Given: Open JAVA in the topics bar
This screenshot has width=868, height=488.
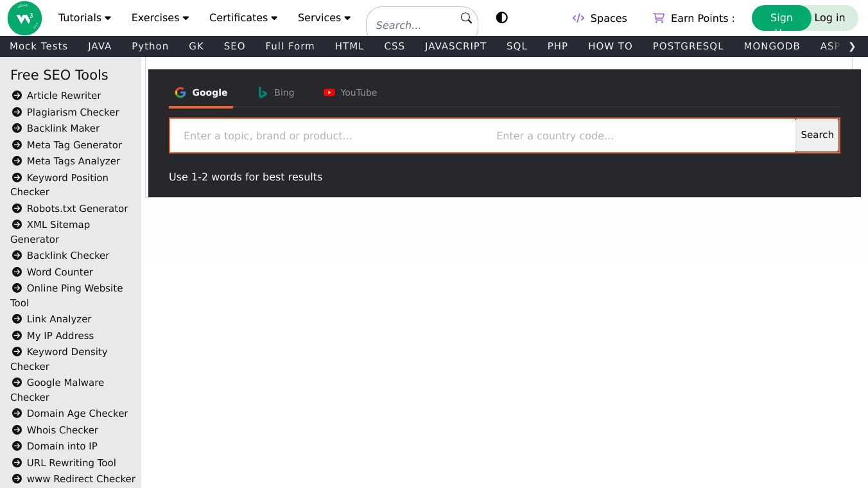Looking at the screenshot, I should 100,46.
